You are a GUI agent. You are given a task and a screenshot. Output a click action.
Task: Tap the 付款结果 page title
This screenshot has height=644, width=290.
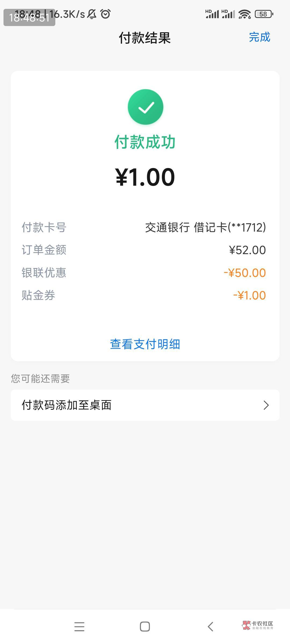coord(145,38)
